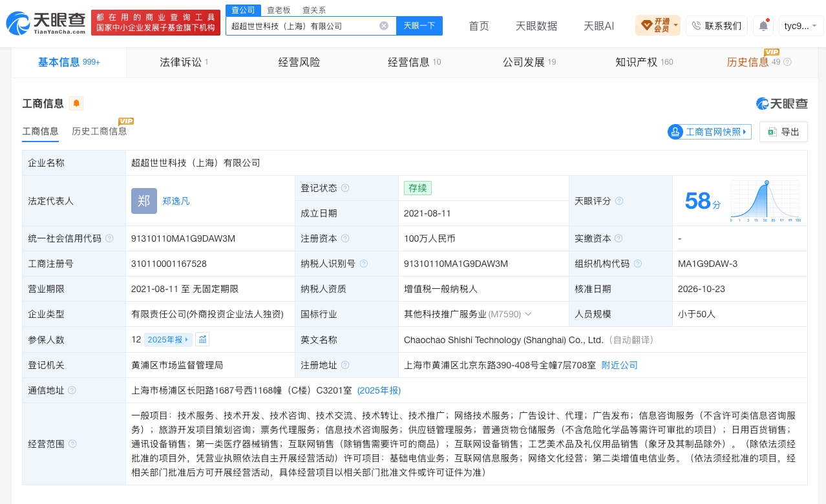Open legal representative 郑逸凡 profile link

pos(176,201)
